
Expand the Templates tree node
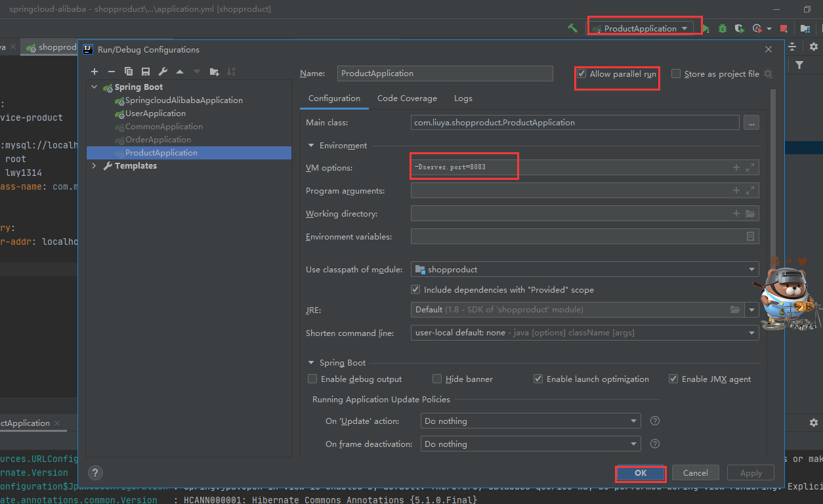(95, 166)
